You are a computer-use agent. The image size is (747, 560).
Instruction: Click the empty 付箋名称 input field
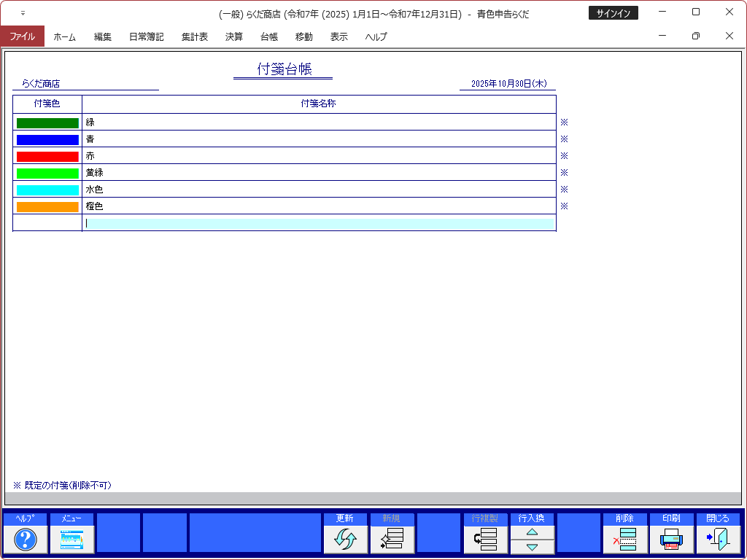click(320, 223)
